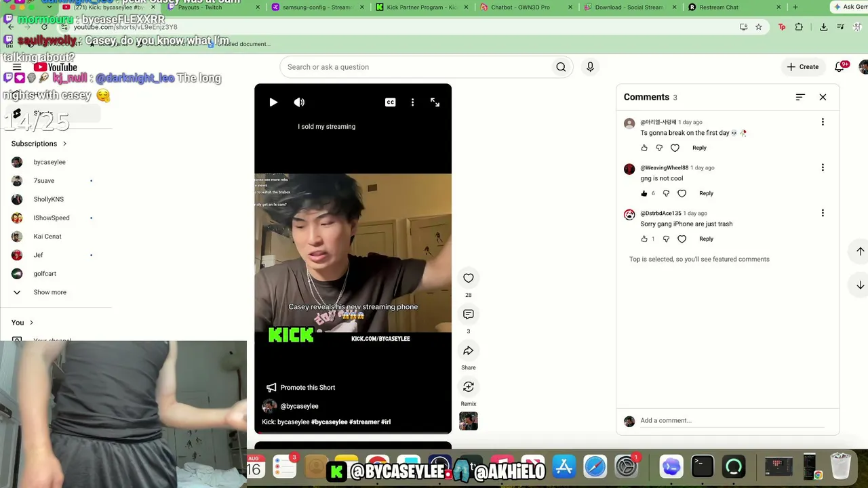Mute the Short's volume

pyautogui.click(x=299, y=102)
